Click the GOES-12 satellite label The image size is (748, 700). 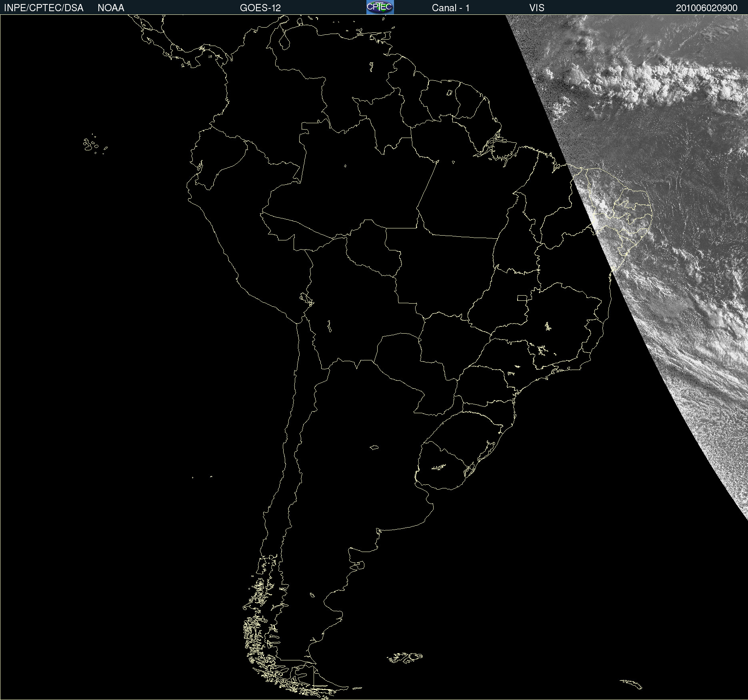pyautogui.click(x=260, y=8)
